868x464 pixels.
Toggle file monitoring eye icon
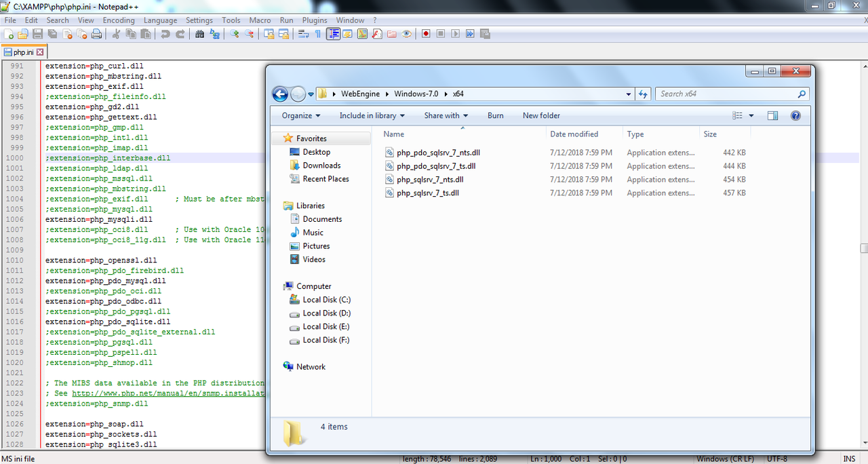point(406,34)
